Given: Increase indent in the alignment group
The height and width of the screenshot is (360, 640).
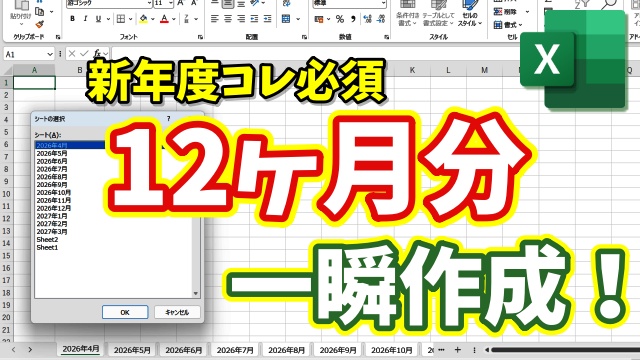Looking at the screenshot, I should (x=268, y=19).
